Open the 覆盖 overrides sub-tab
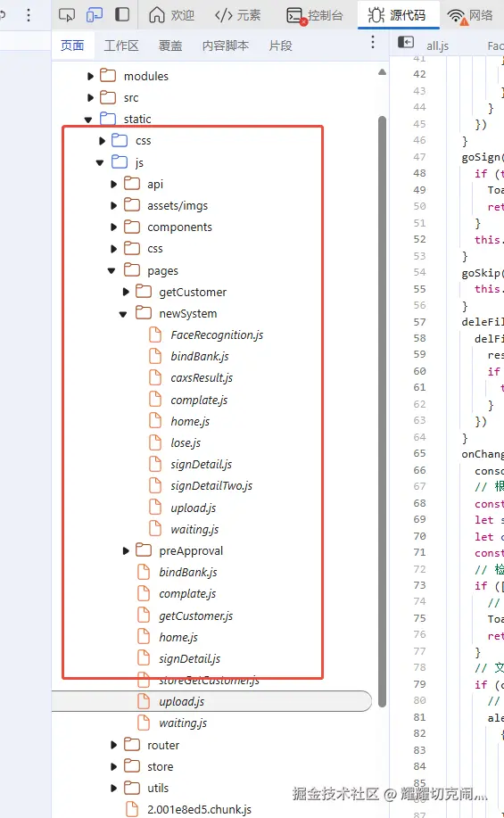 [x=170, y=45]
